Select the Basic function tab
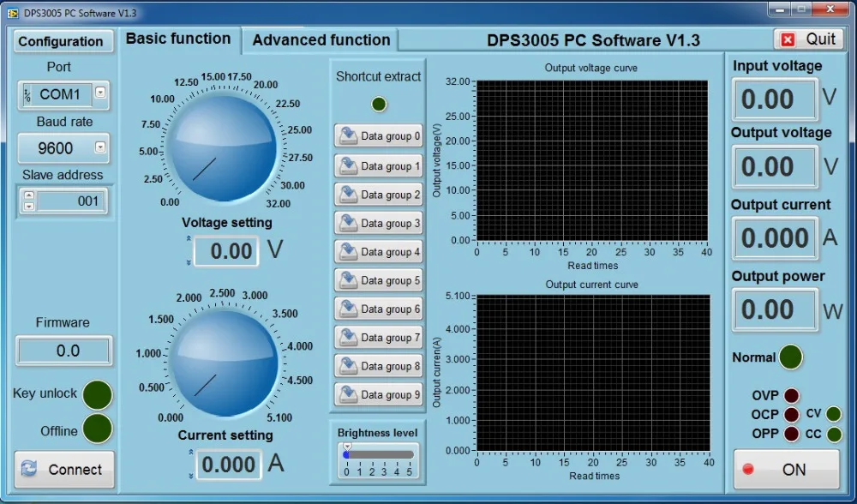Image resolution: width=857 pixels, height=504 pixels. (x=179, y=39)
